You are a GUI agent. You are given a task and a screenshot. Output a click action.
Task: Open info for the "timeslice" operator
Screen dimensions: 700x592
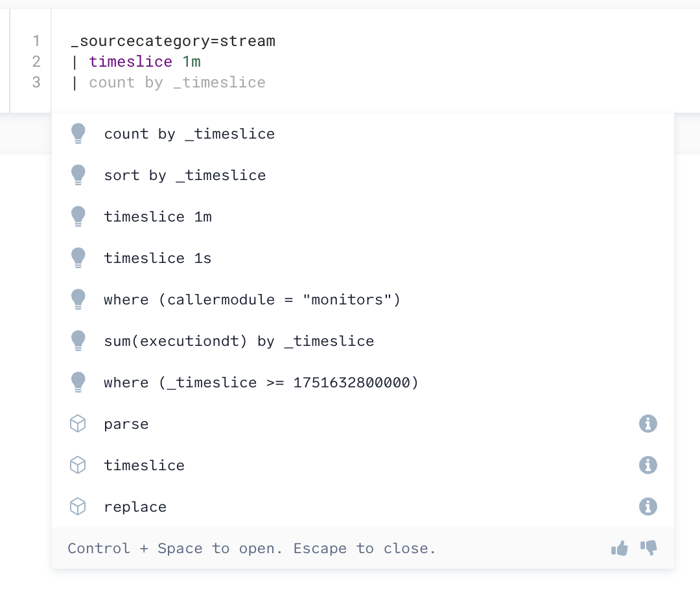click(647, 465)
